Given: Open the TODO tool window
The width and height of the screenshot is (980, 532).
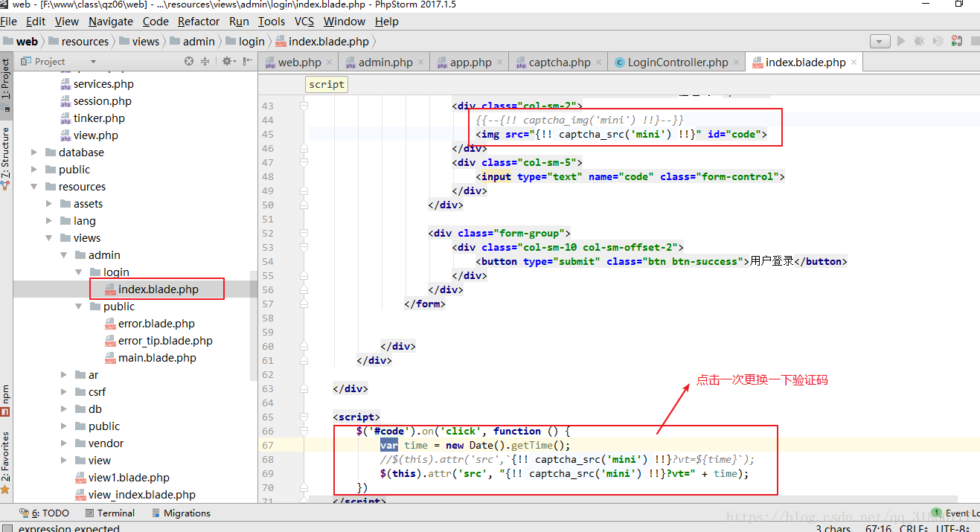Looking at the screenshot, I should click(45, 513).
